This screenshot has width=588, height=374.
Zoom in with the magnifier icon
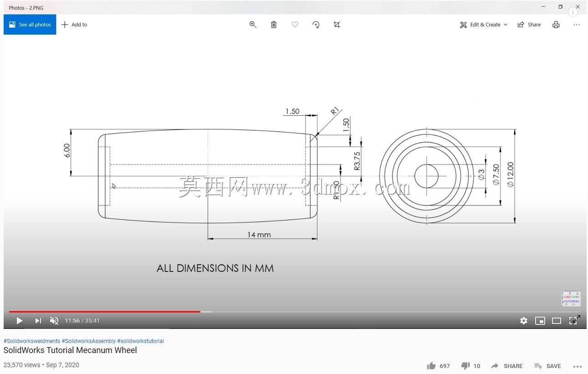tap(253, 25)
